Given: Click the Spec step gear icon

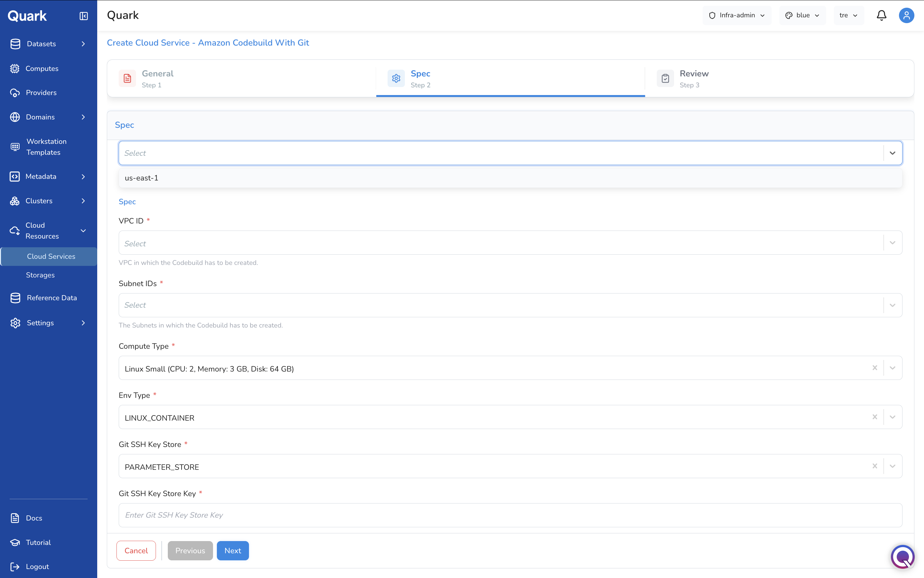Looking at the screenshot, I should coord(396,78).
